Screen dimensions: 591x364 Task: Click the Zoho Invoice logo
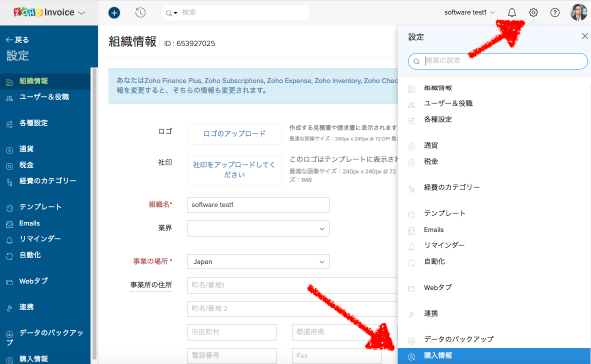[x=43, y=12]
